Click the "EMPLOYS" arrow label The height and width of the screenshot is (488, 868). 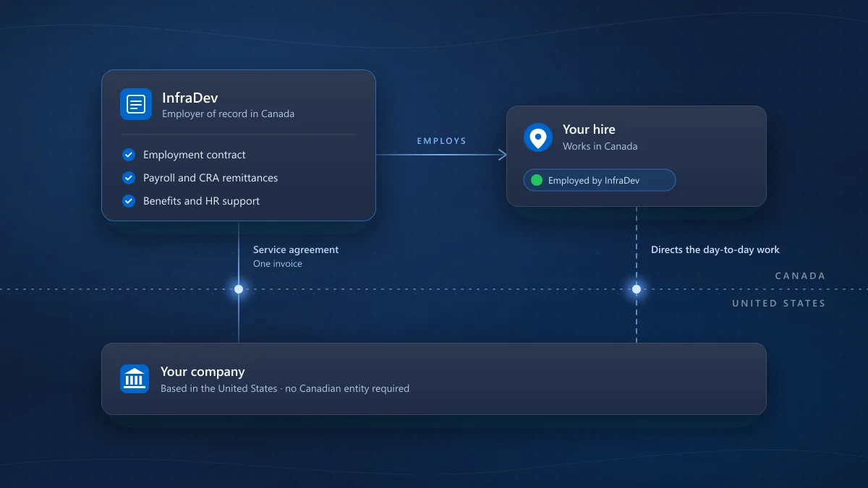(442, 141)
